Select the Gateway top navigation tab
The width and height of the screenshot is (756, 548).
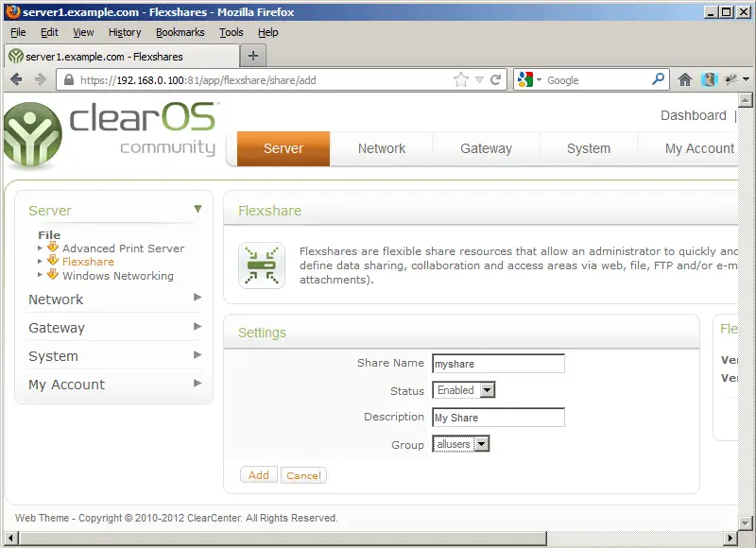pos(486,148)
